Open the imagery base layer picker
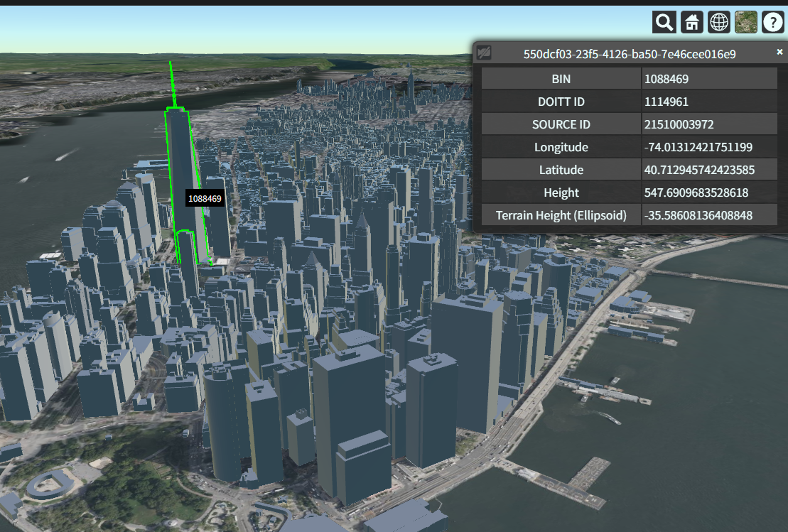 click(x=745, y=23)
